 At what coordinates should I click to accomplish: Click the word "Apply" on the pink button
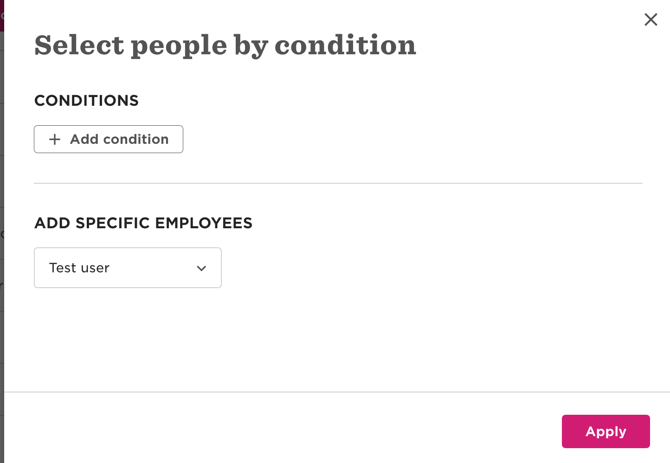coord(605,431)
